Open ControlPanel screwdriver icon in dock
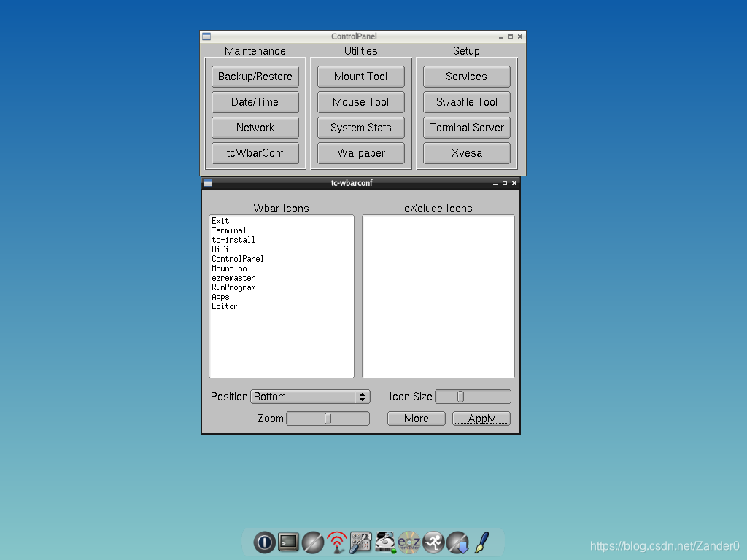 click(360, 542)
